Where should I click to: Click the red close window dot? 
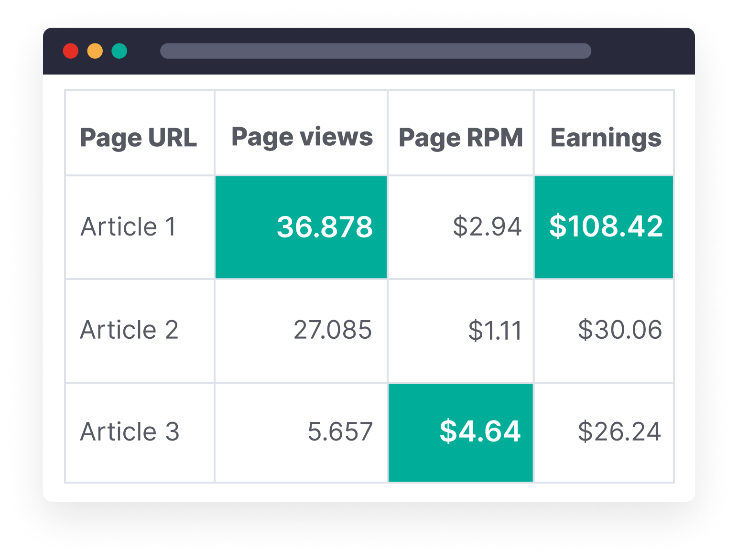(71, 51)
